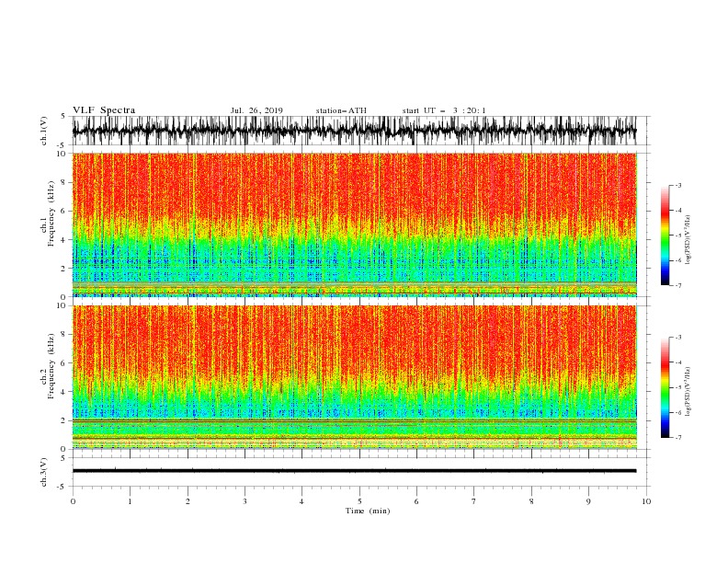The width and height of the screenshot is (728, 563).
Task: Click the ch.3 flat waveform trace
Action: point(355,471)
